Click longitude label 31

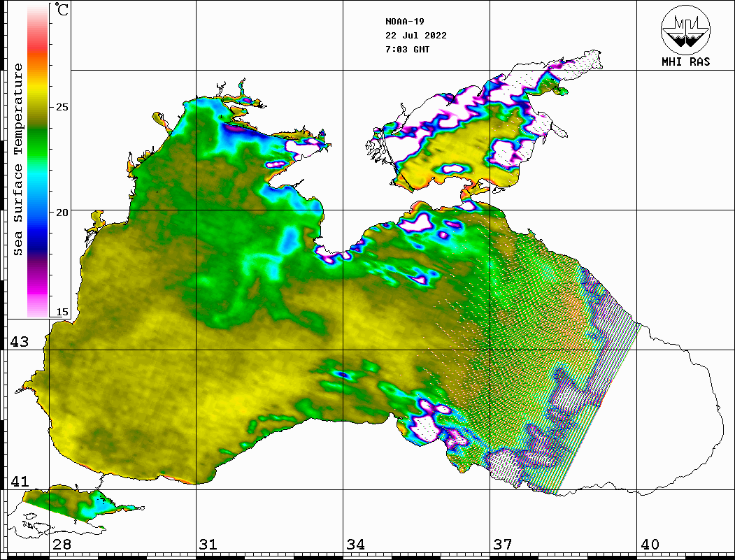[208, 545]
